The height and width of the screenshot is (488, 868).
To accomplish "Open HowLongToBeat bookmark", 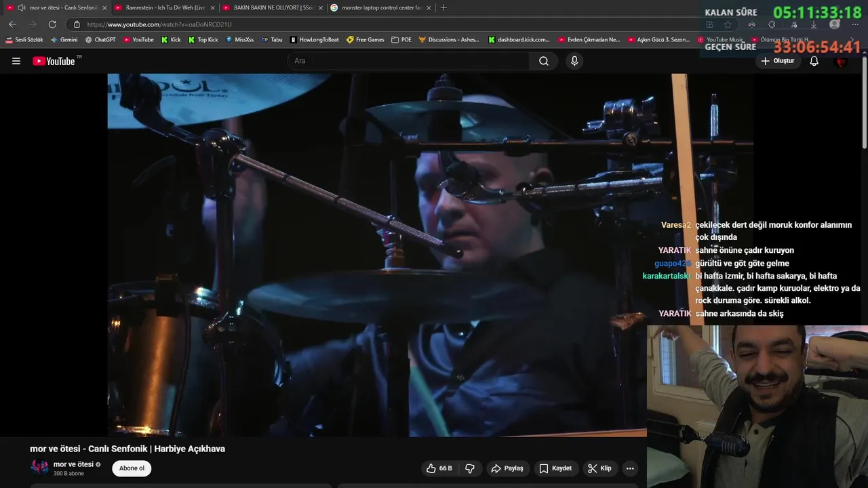I will [x=315, y=40].
